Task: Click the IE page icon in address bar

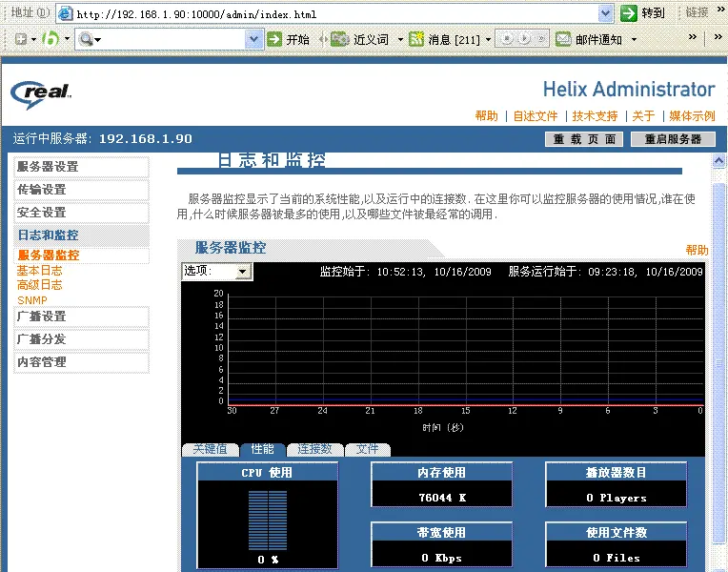Action: coord(65,13)
